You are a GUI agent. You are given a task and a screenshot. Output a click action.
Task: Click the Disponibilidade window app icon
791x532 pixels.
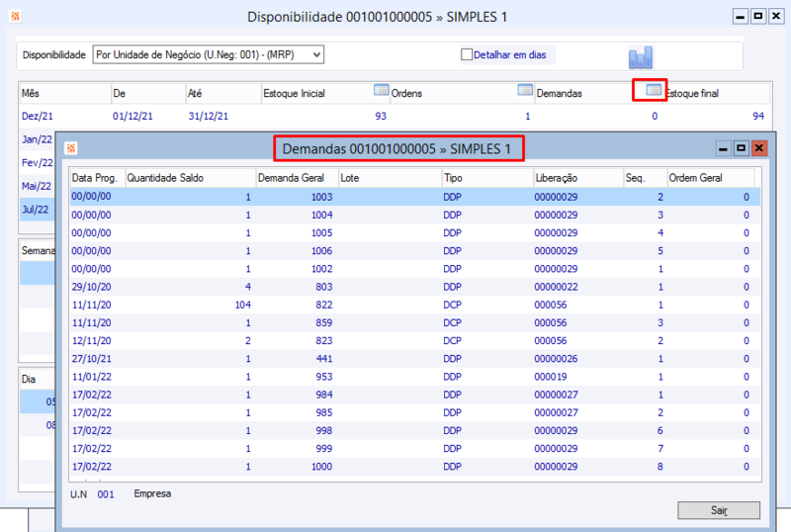pos(14,17)
